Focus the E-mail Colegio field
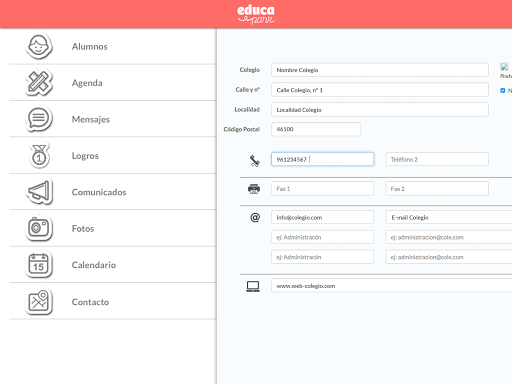Viewport: 512px width, 384px height. [x=449, y=217]
